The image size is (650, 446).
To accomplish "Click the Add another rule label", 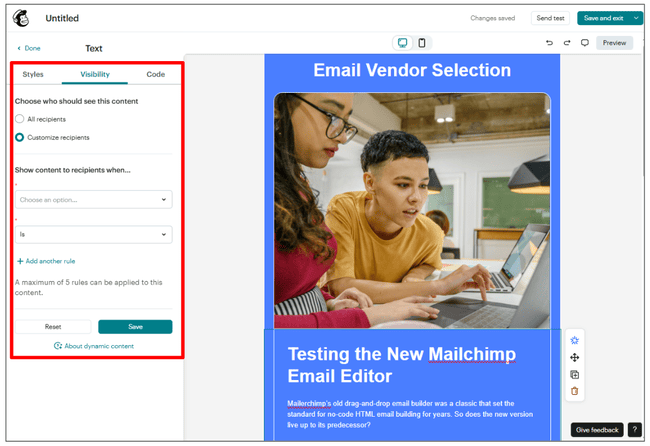I will point(50,261).
